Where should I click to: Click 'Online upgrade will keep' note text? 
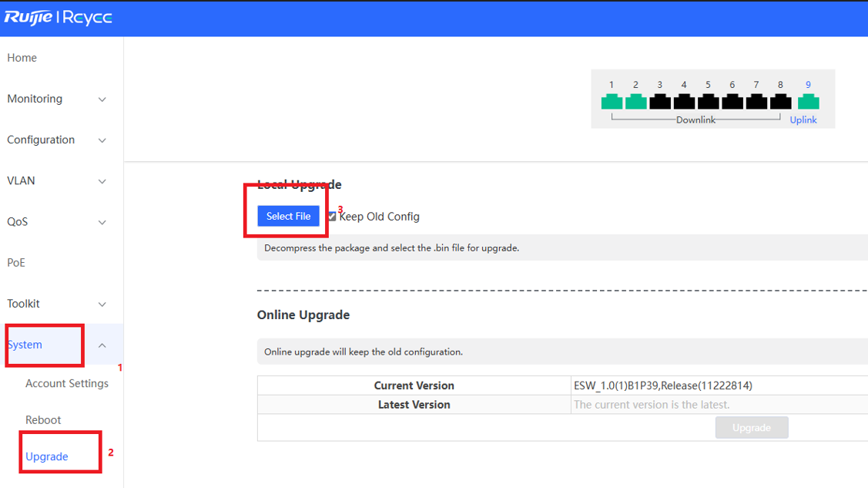pos(364,352)
